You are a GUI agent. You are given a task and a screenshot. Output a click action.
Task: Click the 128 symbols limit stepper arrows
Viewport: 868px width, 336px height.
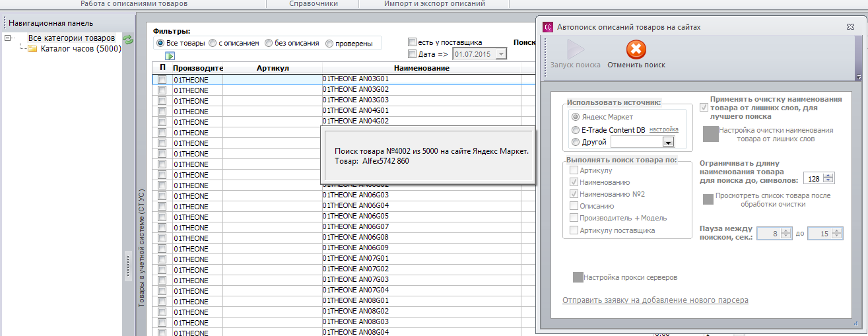828,178
